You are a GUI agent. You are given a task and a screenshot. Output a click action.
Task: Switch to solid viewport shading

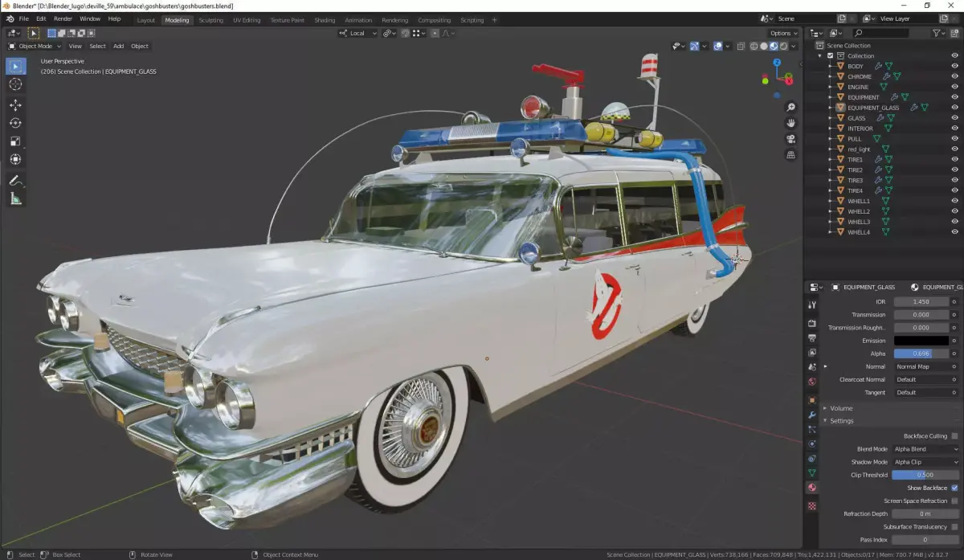765,47
